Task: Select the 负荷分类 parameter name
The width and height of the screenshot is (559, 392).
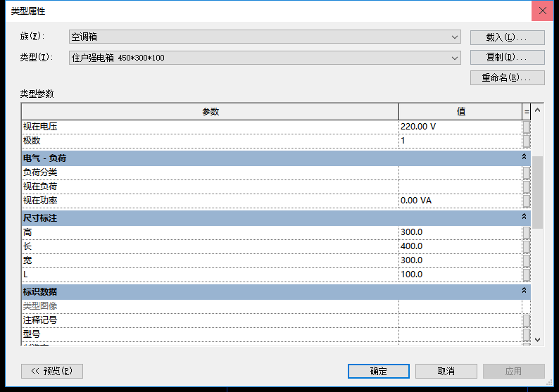Action: pos(40,172)
